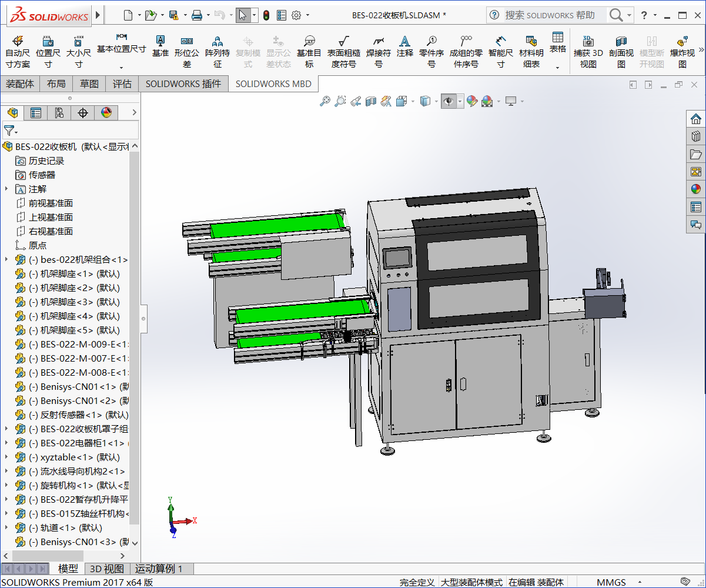Click the Section View icon above the model
Viewport: 706px width, 588px height.
(x=370, y=101)
